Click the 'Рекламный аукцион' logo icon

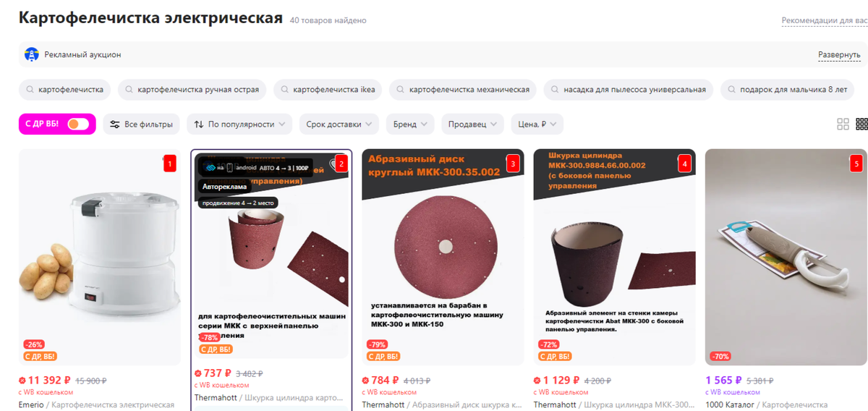[x=31, y=54]
